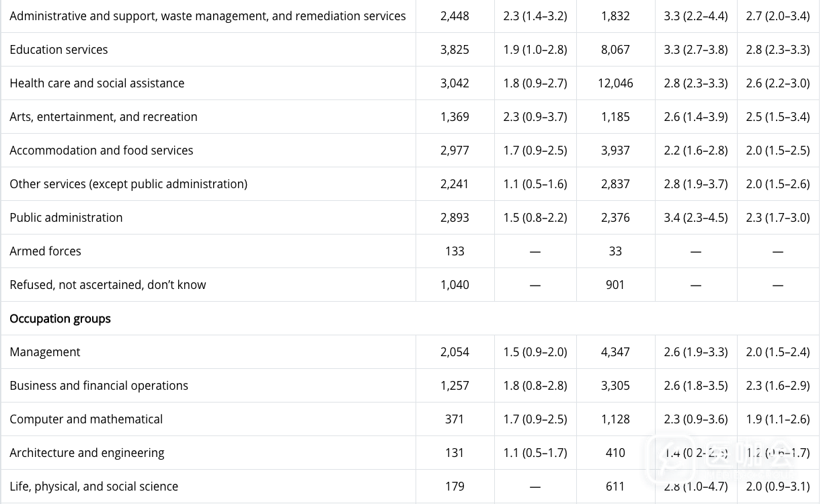Viewport: 821px width, 504px height.
Task: Click the 'Accommodation and food services' label
Action: [x=102, y=151]
